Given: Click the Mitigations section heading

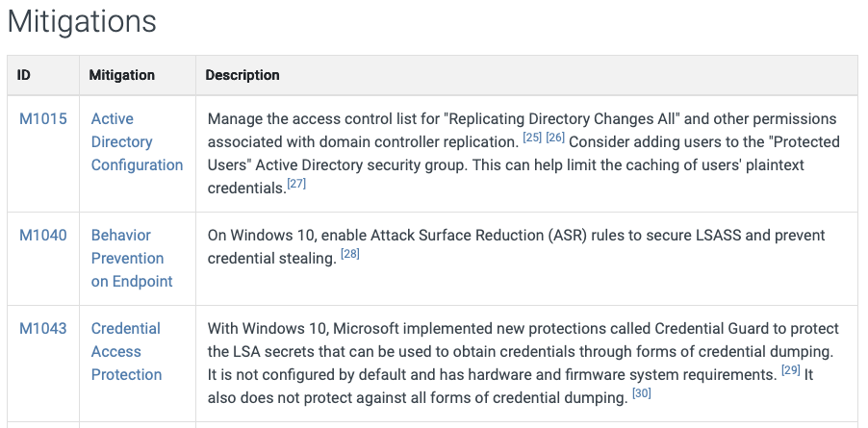Looking at the screenshot, I should [82, 21].
